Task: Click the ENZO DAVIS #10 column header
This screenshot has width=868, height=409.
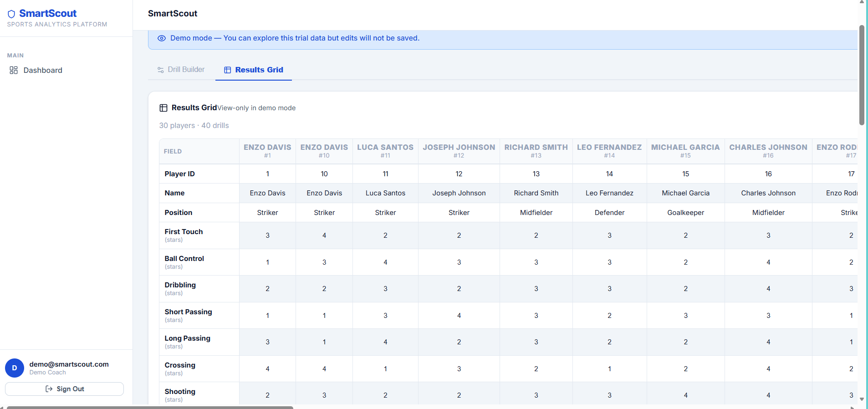Action: (324, 151)
